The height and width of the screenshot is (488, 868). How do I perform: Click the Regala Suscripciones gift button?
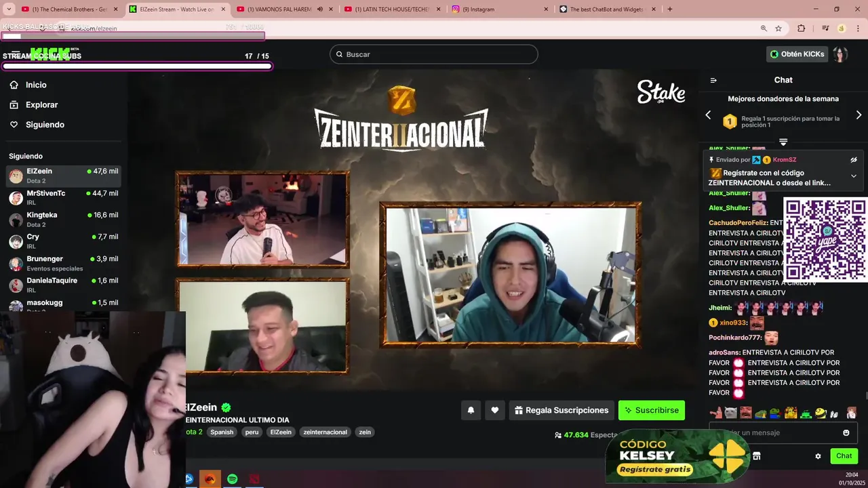click(x=562, y=410)
